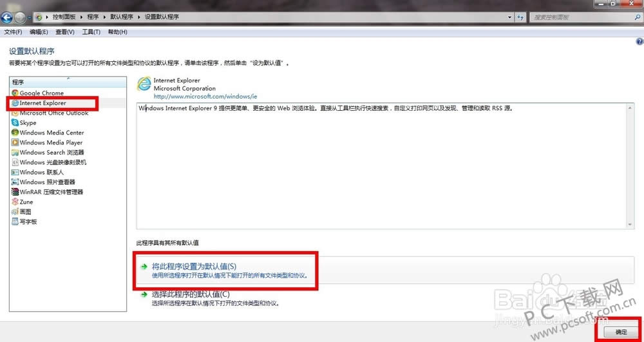The width and height of the screenshot is (644, 342).
Task: Click the Back navigation arrow button
Action: point(8,16)
